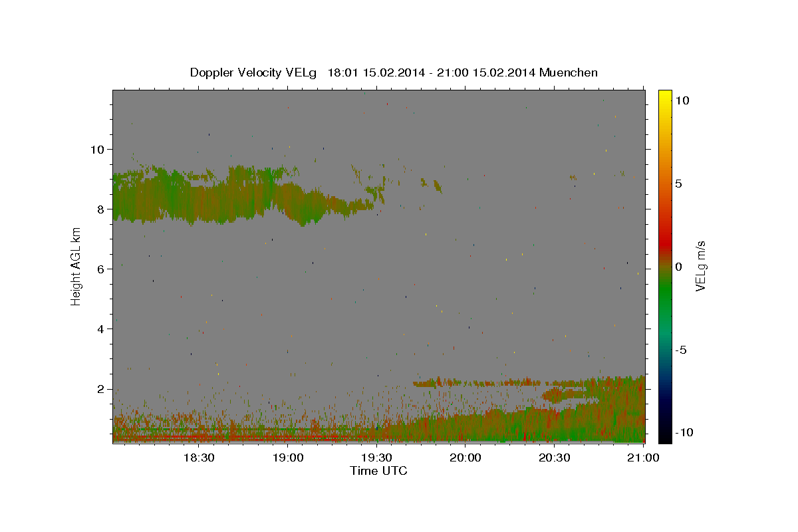Click the 19:00 time tick label

(x=287, y=458)
